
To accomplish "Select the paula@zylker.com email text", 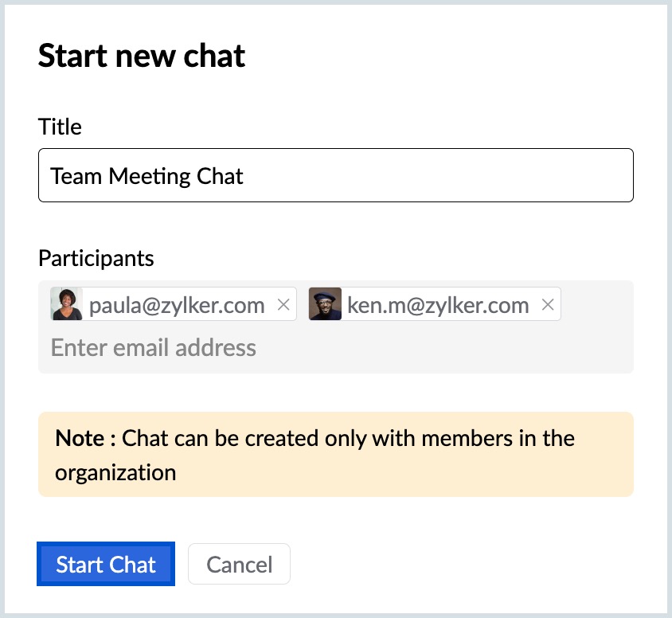I will pyautogui.click(x=177, y=305).
